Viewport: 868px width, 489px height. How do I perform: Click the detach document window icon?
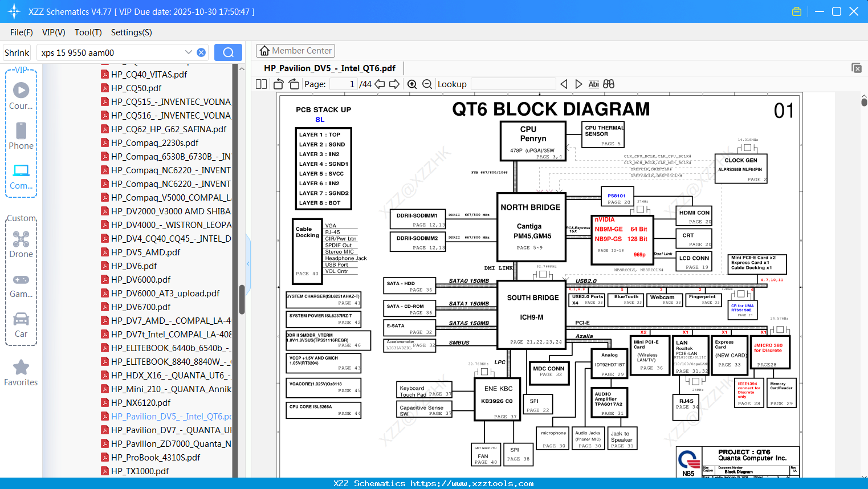[857, 68]
